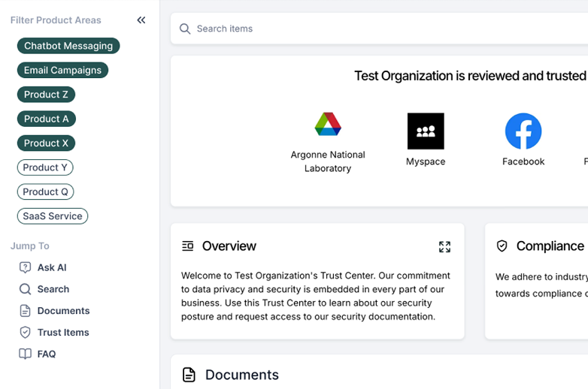Jump to Documents via sidebar link
Image resolution: width=588 pixels, height=389 pixels.
(63, 311)
